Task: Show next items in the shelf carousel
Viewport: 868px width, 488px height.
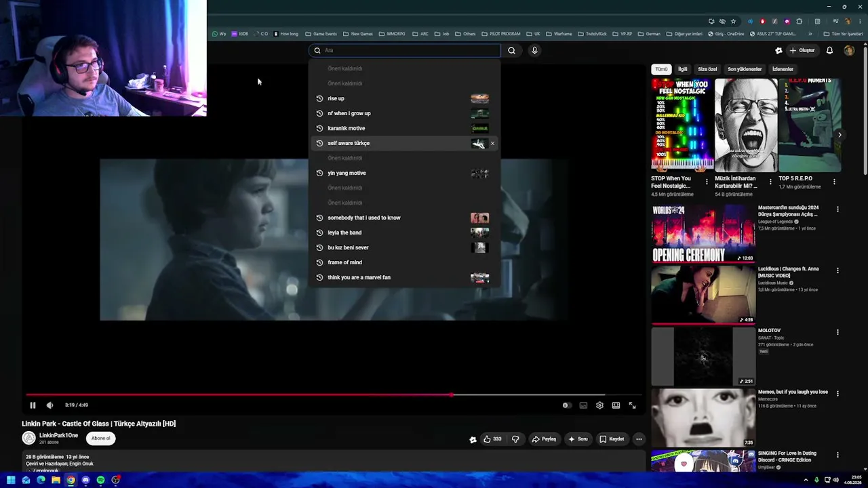Action: coord(840,135)
